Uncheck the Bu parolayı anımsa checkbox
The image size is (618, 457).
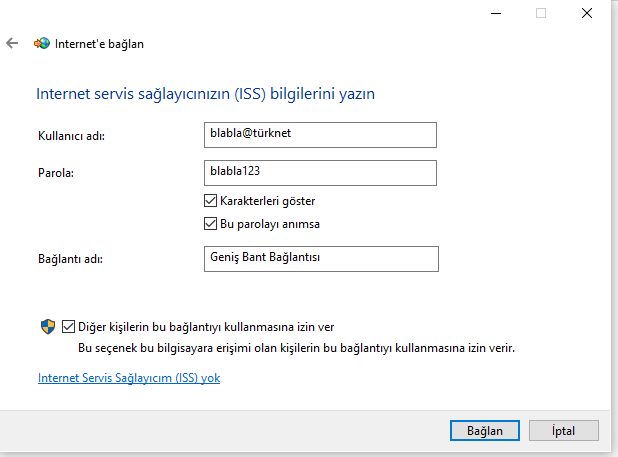pos(210,224)
